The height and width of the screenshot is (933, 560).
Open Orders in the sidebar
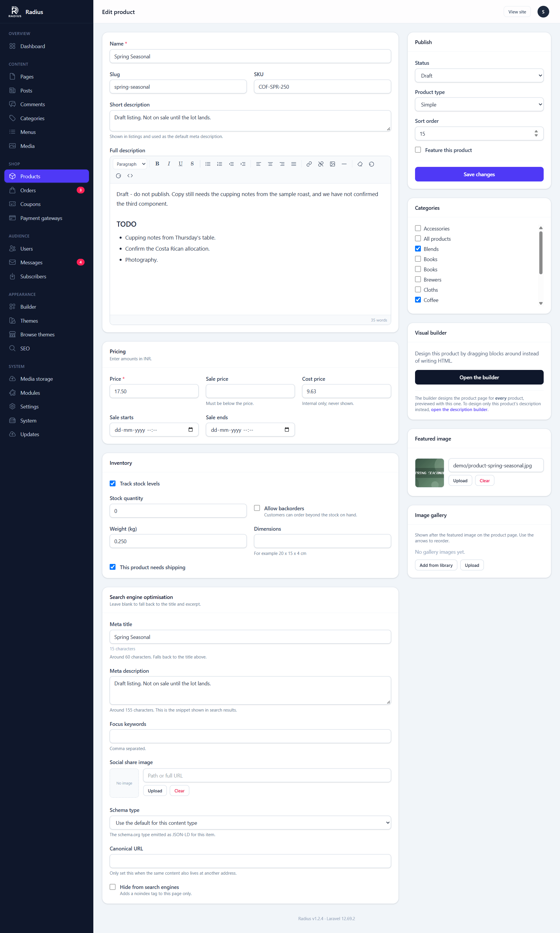coord(46,190)
